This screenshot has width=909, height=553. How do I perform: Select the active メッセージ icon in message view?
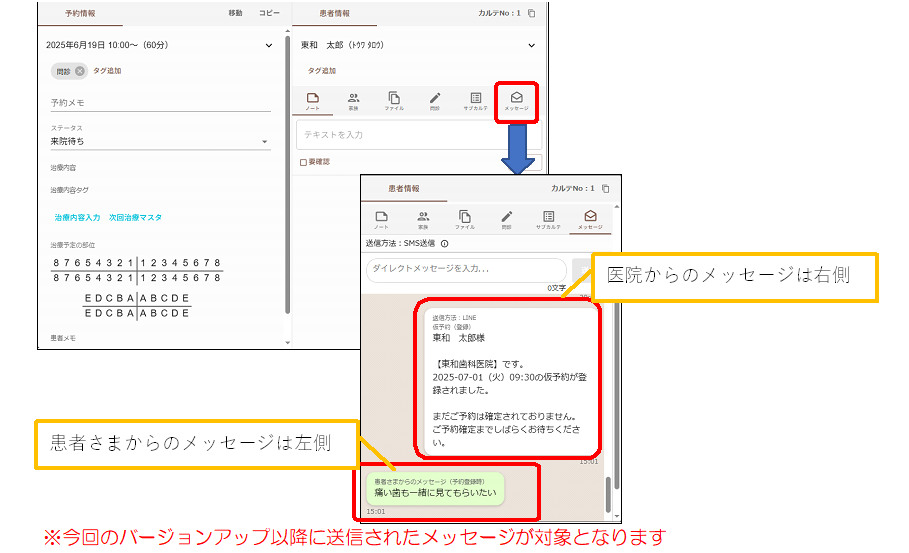click(590, 220)
